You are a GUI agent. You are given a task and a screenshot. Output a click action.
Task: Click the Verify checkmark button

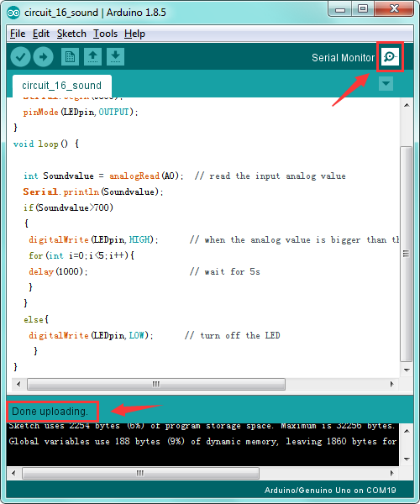pyautogui.click(x=20, y=57)
